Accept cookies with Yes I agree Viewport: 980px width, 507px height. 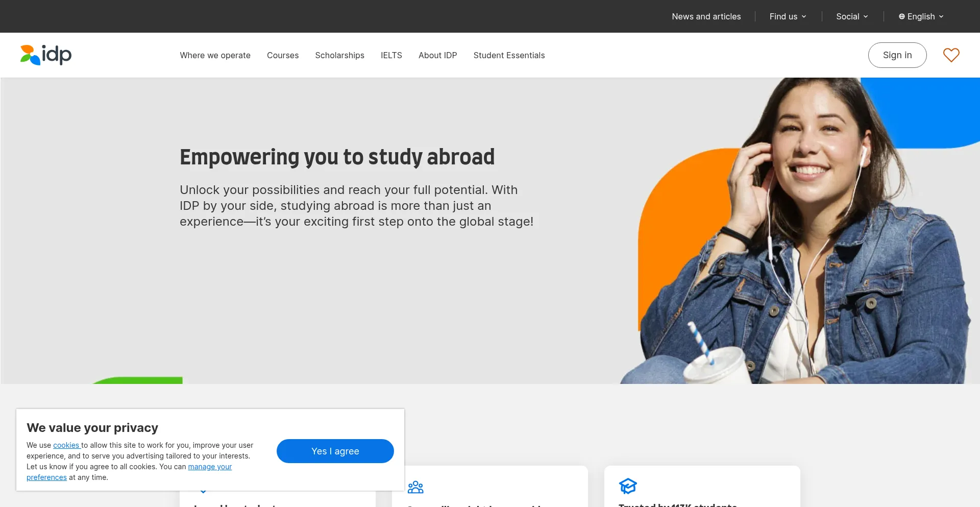click(335, 451)
